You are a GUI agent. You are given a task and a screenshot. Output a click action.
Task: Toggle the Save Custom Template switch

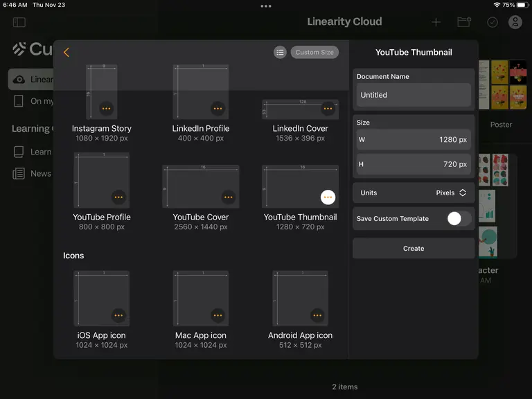pyautogui.click(x=459, y=218)
